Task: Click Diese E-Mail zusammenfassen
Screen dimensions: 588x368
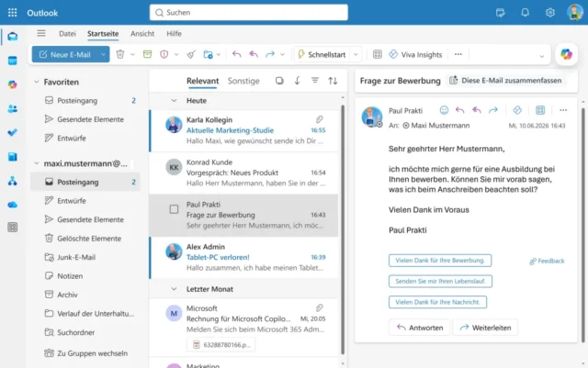Action: (506, 81)
